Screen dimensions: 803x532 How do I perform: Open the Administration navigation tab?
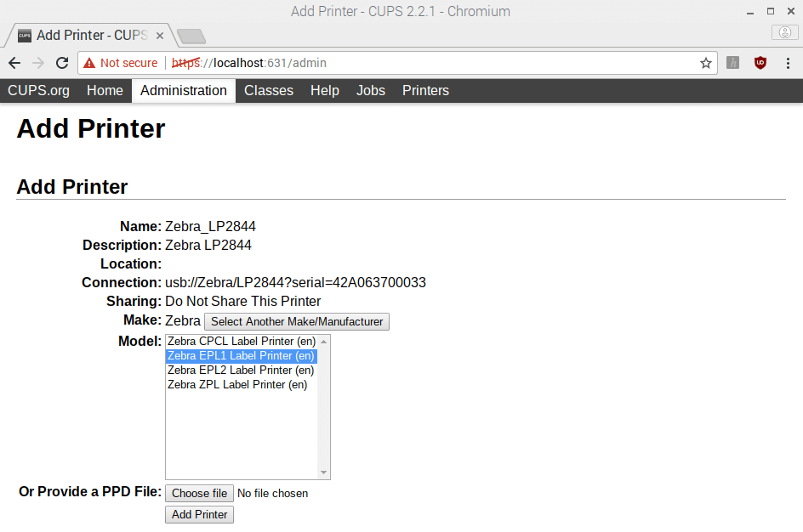(184, 91)
